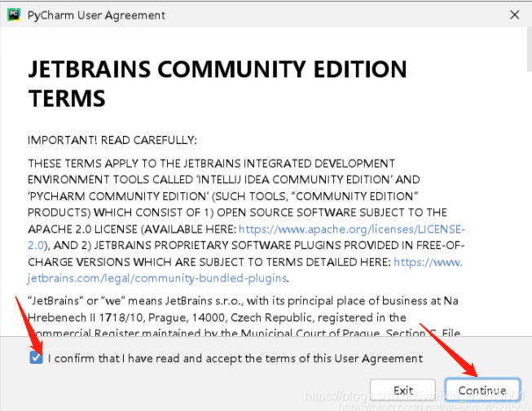Click the paragraph starting '"JetBrains" or "we" means'
532x411 pixels.
coord(243,317)
